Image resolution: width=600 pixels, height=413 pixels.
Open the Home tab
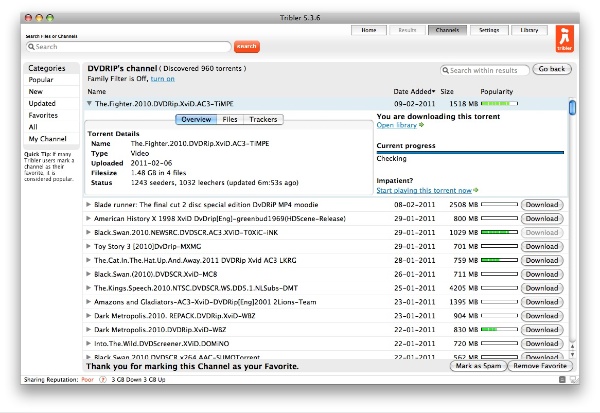coord(369,30)
